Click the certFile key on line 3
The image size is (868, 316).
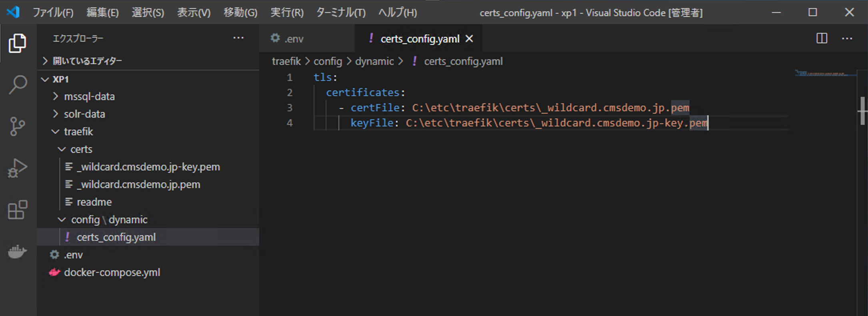pyautogui.click(x=375, y=108)
